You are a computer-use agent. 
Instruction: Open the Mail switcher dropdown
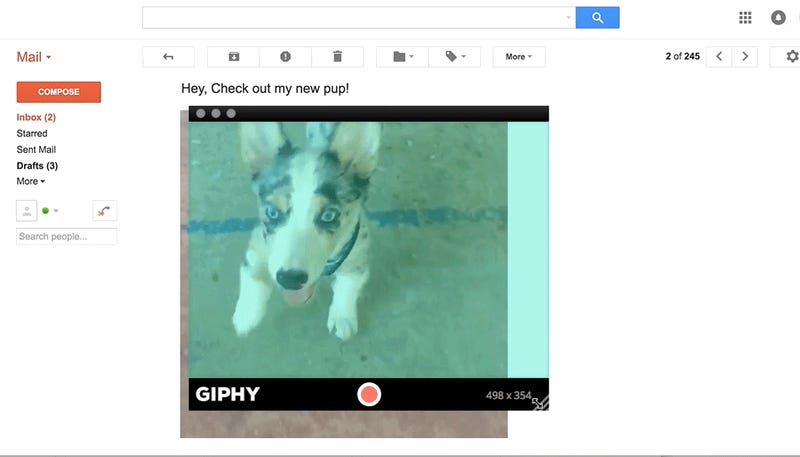point(34,57)
